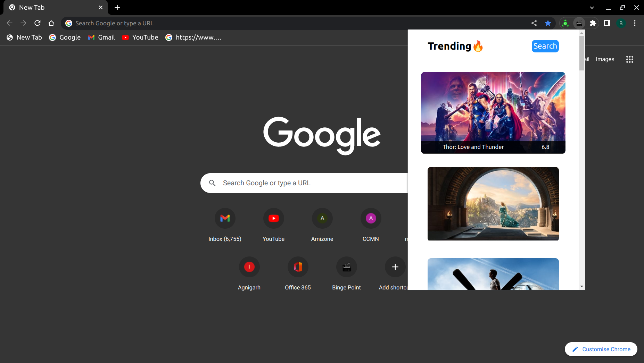Expand the tab search dropdown arrow
Screen dimensions: 644x363
point(592,8)
